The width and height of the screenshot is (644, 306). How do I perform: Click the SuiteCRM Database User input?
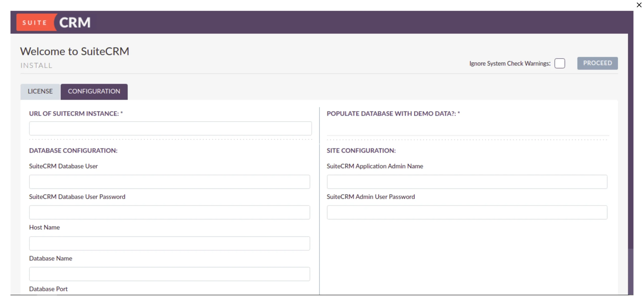click(x=170, y=182)
